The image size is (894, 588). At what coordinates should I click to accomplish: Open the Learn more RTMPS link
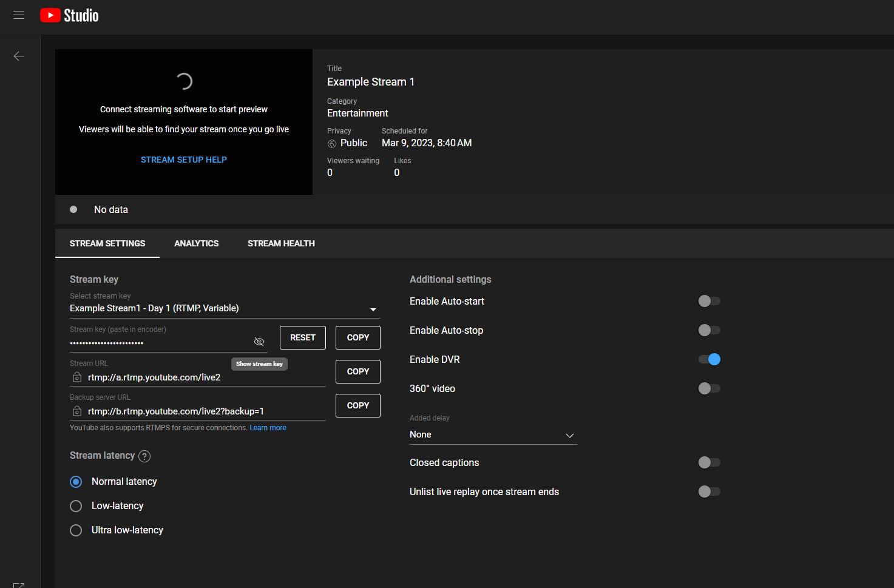[x=268, y=428]
